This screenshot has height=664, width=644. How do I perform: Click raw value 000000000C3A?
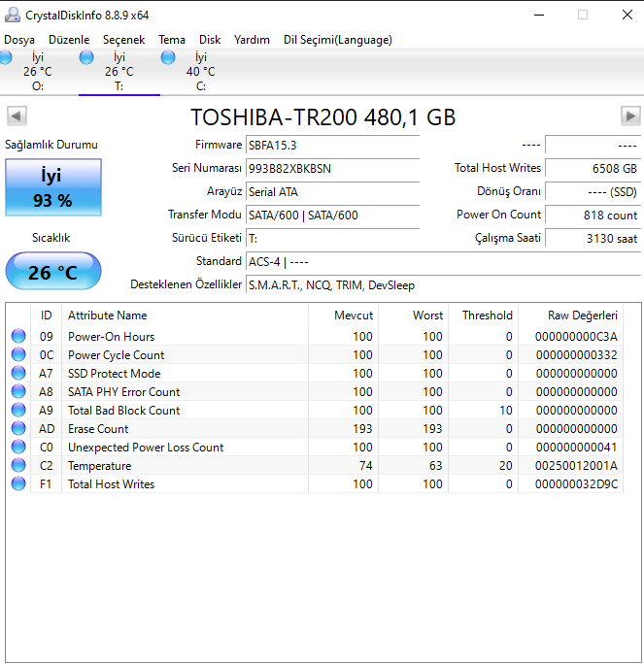(576, 337)
